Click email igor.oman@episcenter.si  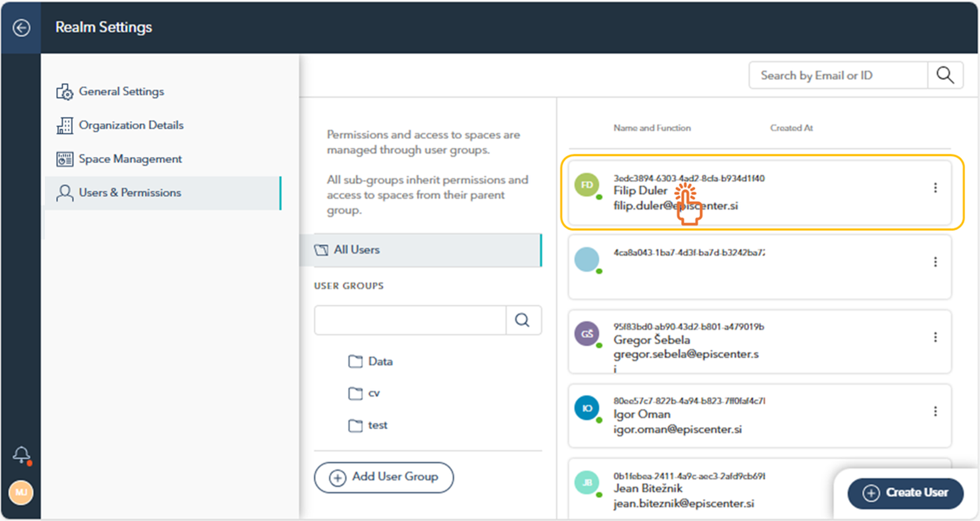pos(678,429)
